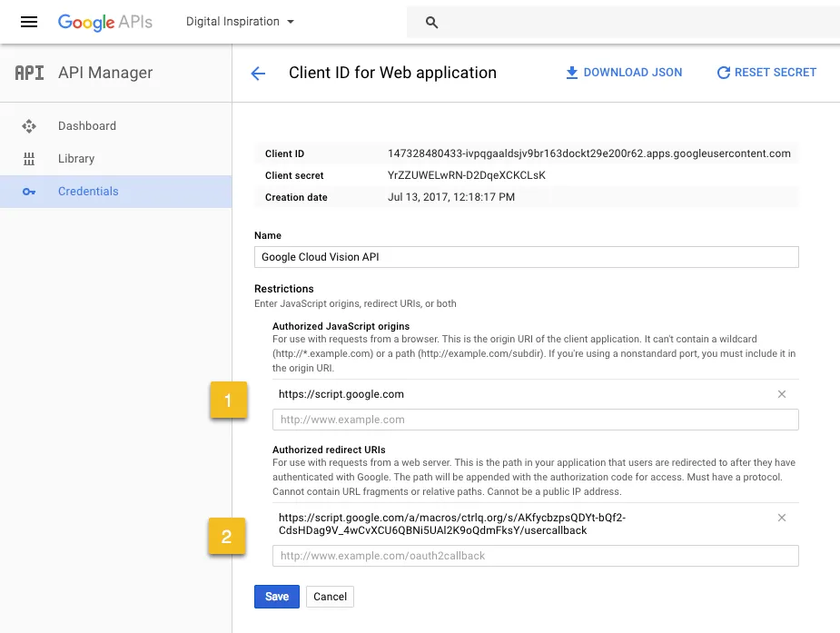840x633 pixels.
Task: Click the download icon beside DOWNLOAD JSON
Action: coord(571,72)
